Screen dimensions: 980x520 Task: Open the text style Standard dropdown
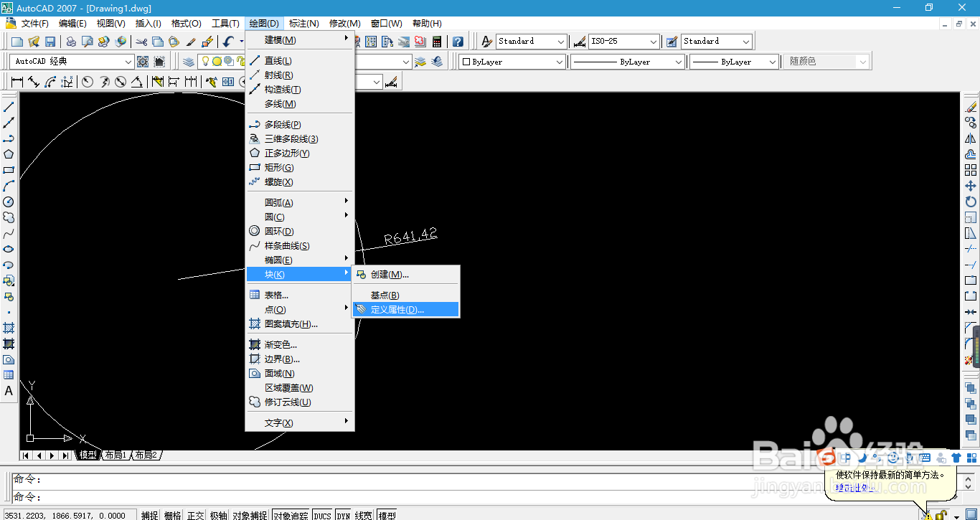[x=531, y=42]
